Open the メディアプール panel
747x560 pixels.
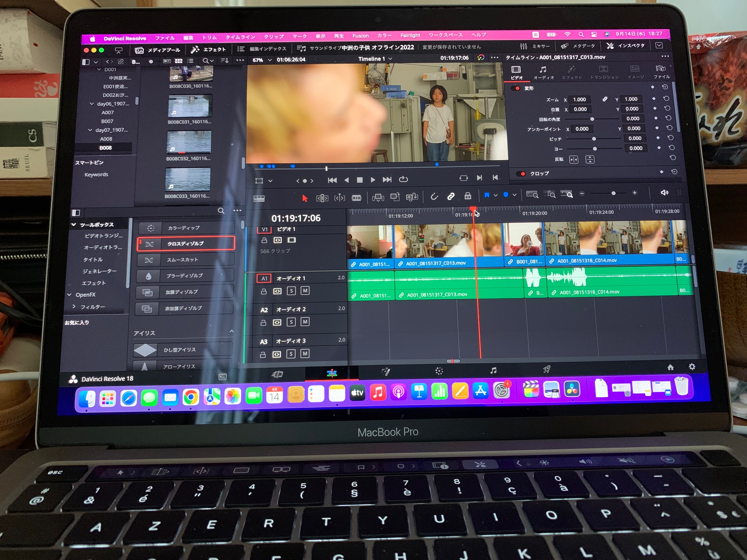pos(158,50)
